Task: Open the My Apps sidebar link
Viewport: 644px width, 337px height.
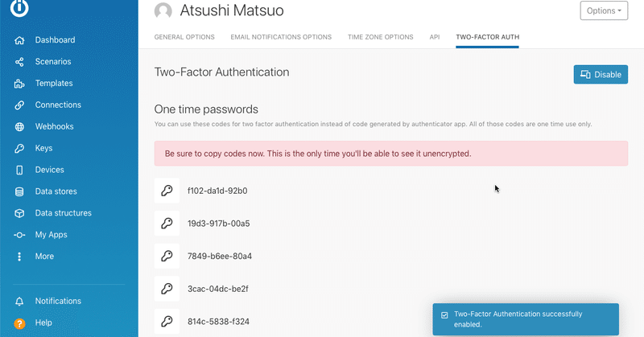Action: (51, 235)
